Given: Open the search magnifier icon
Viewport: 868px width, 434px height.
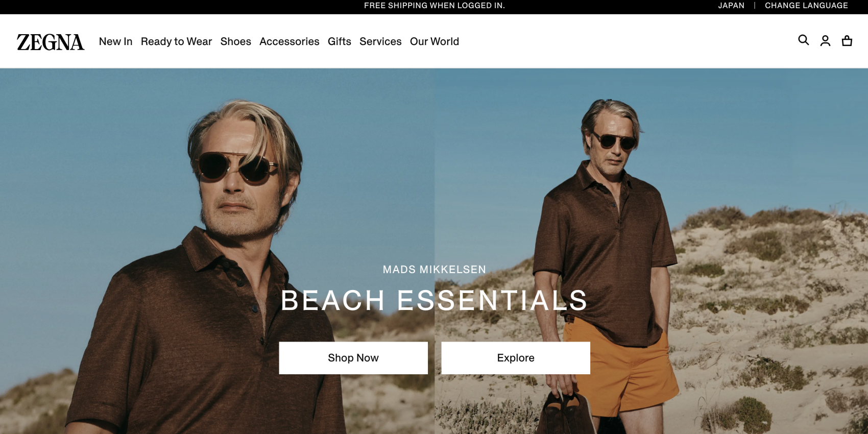Looking at the screenshot, I should pyautogui.click(x=803, y=40).
